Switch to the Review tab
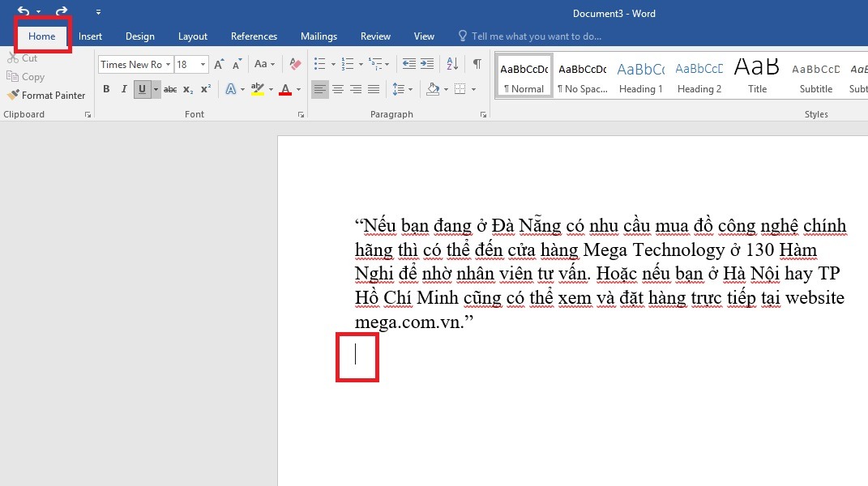868x486 pixels. 375,36
